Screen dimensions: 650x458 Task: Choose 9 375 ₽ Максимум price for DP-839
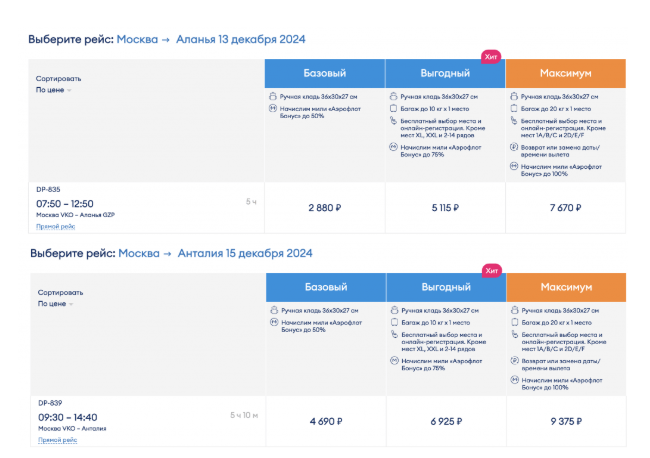point(566,422)
